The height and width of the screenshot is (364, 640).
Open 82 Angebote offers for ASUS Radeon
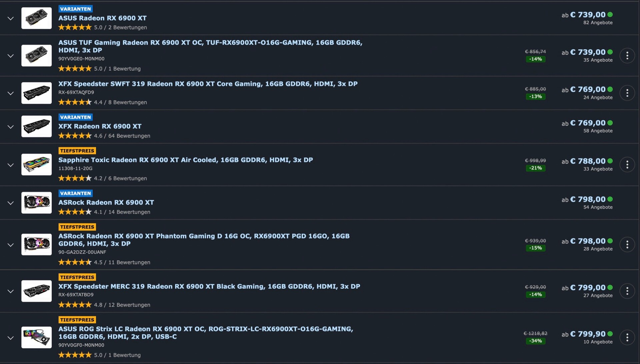click(x=598, y=23)
